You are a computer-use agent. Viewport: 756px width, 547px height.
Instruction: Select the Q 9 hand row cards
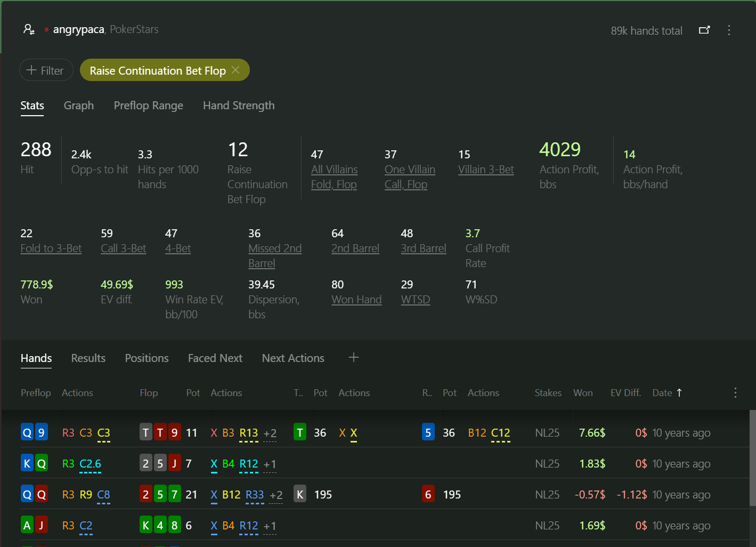tap(35, 432)
